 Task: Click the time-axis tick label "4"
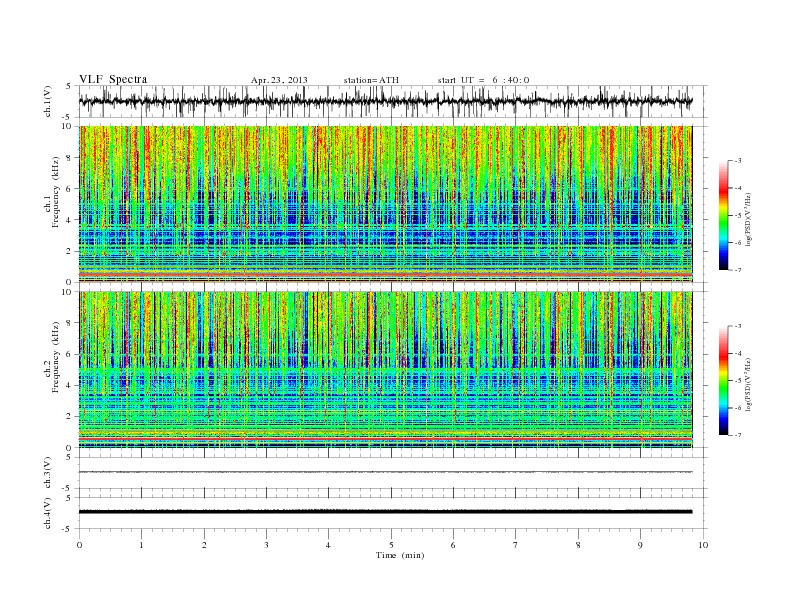click(328, 545)
